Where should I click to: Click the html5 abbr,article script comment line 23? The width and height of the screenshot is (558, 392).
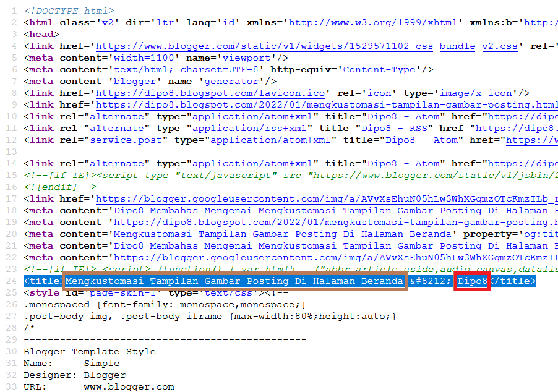(x=291, y=270)
